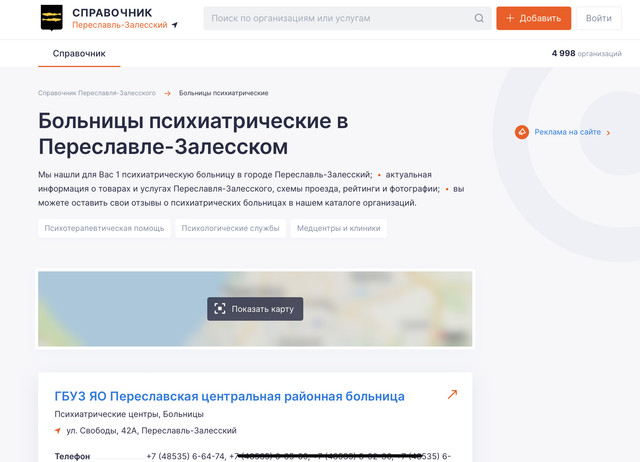
Task: Click Показать карту button
Action: 255,309
